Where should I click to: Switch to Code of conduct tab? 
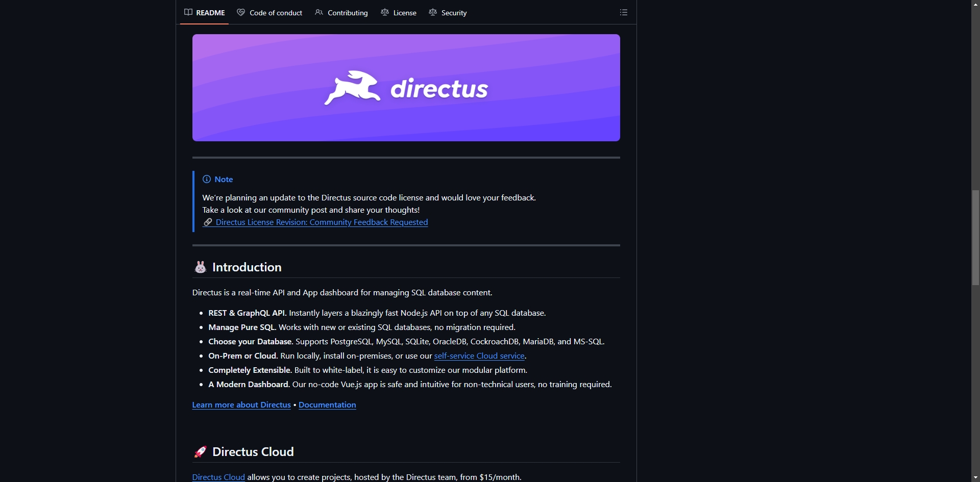click(269, 12)
